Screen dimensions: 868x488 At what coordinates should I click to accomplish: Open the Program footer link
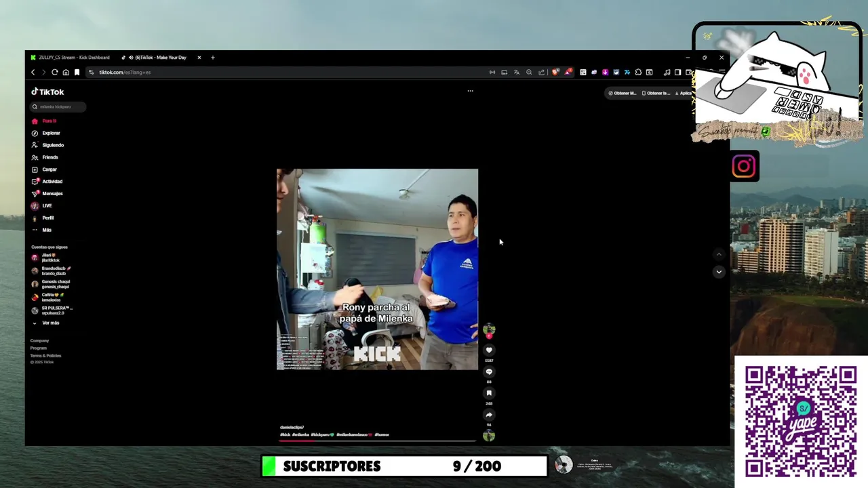(38, 348)
